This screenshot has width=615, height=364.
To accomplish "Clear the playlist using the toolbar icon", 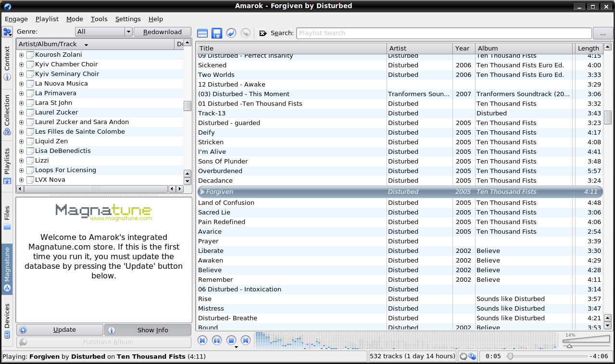I will pyautogui.click(x=202, y=33).
